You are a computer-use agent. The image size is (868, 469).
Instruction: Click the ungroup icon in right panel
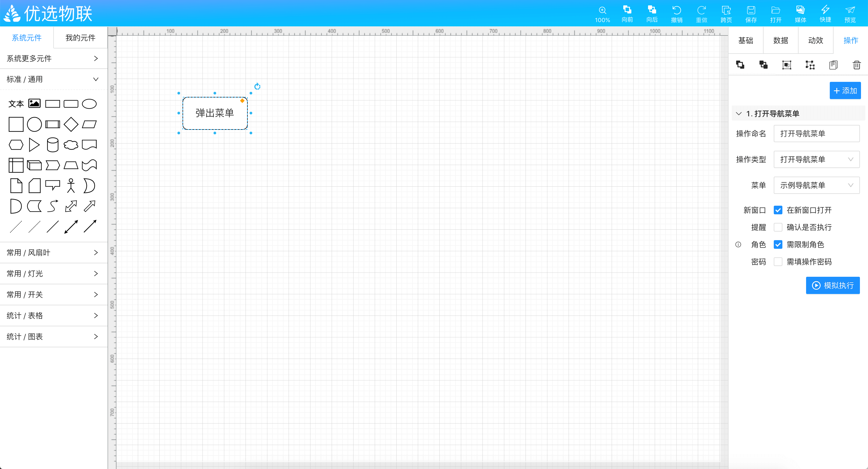click(x=810, y=65)
